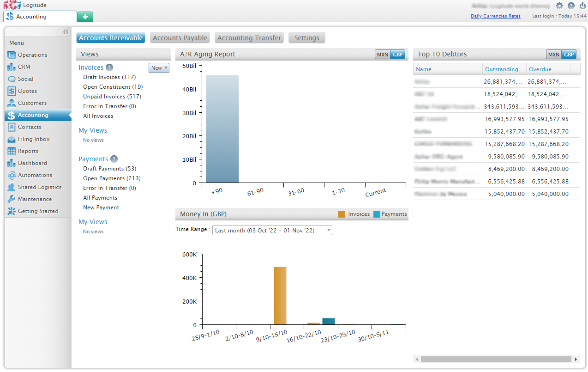
Task: Click the Operations sidebar icon
Action: [x=12, y=55]
